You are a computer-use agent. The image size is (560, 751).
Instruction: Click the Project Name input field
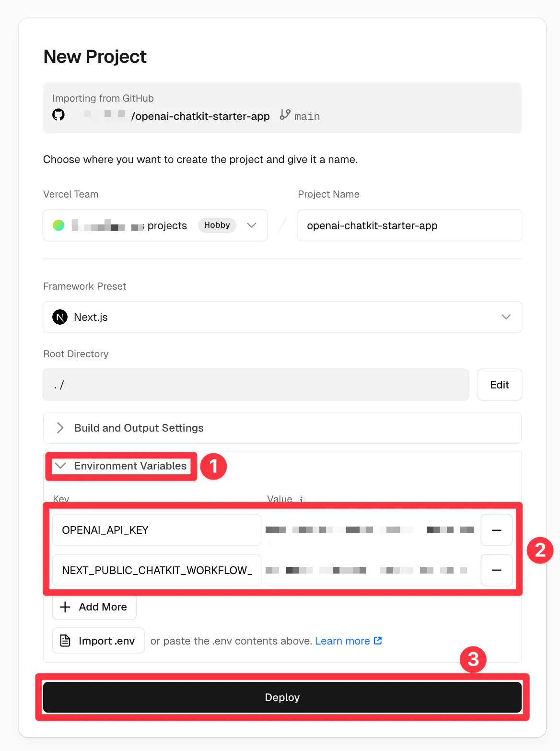[x=409, y=225]
